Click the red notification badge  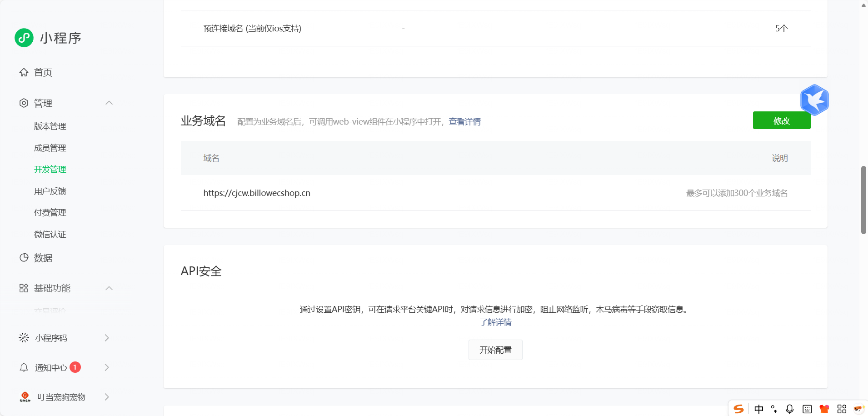[75, 367]
